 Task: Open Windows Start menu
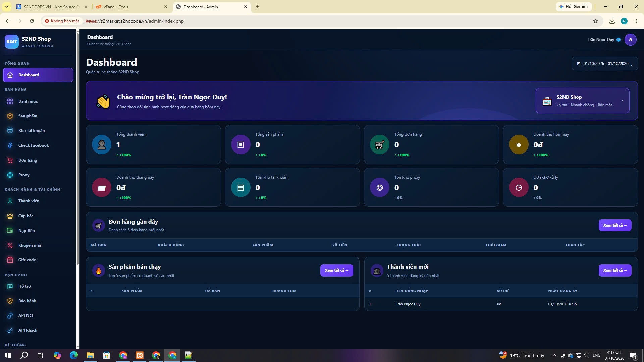tap(8, 355)
